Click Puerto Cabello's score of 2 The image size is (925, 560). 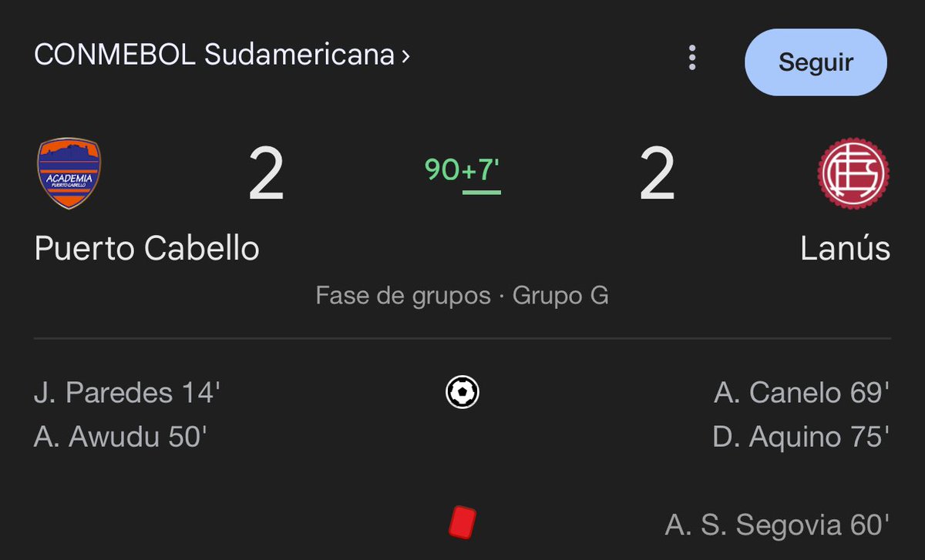coord(266,174)
